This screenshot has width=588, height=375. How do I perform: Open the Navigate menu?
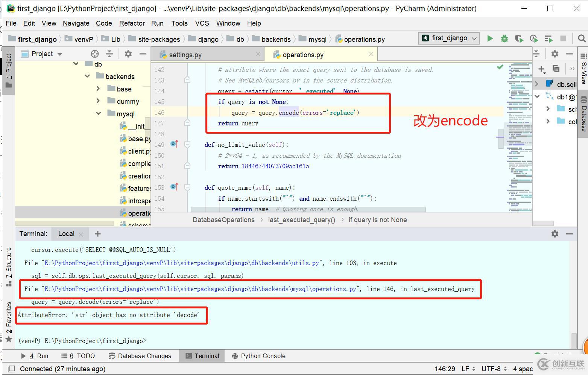click(x=76, y=23)
